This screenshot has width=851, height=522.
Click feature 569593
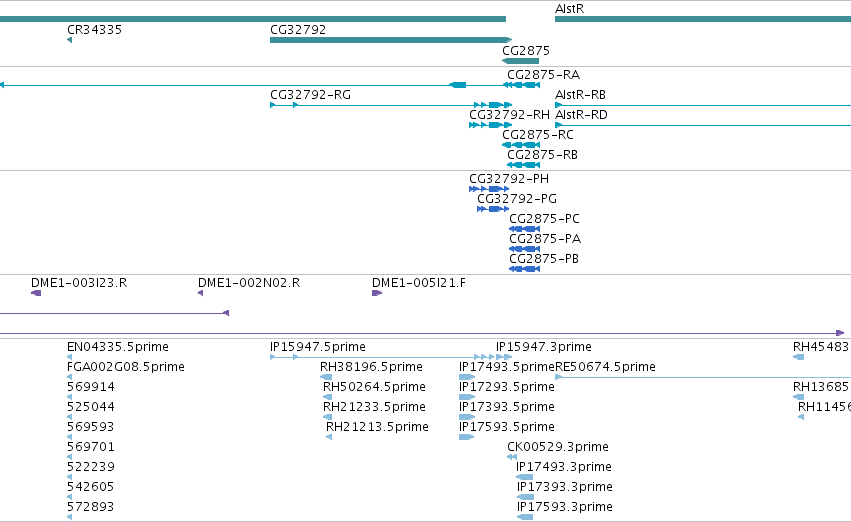69,437
